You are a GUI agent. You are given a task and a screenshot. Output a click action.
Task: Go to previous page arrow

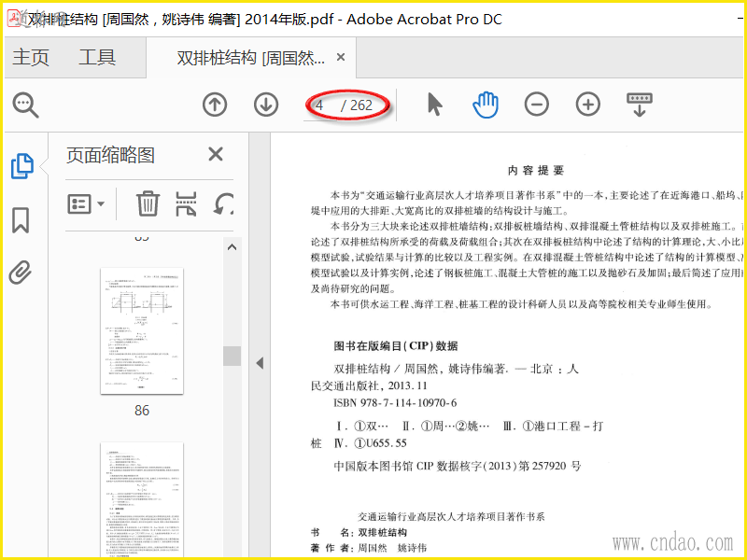215,105
